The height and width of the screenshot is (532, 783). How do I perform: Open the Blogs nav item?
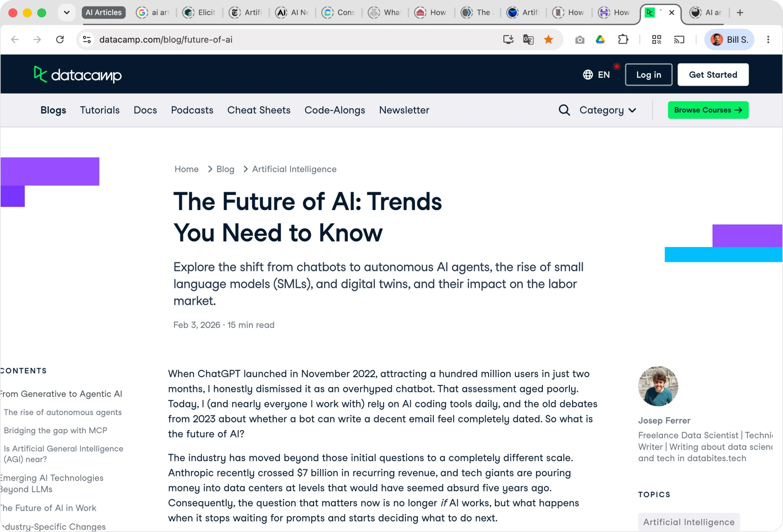[x=54, y=110]
